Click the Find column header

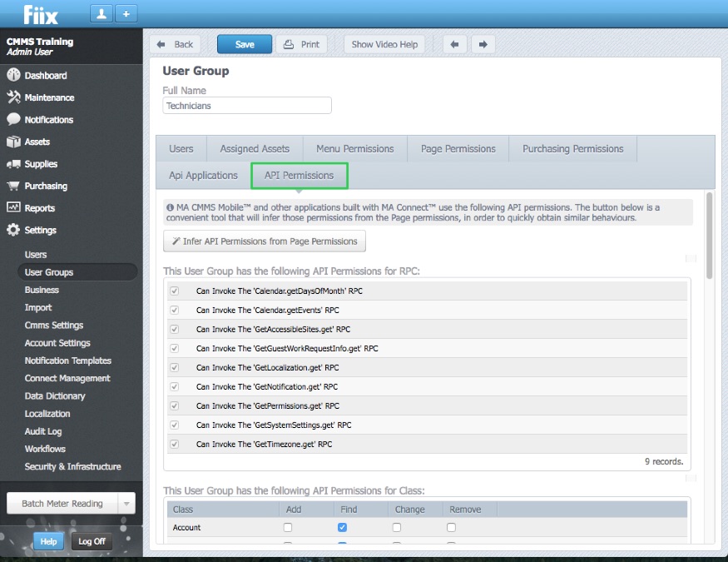coord(361,510)
